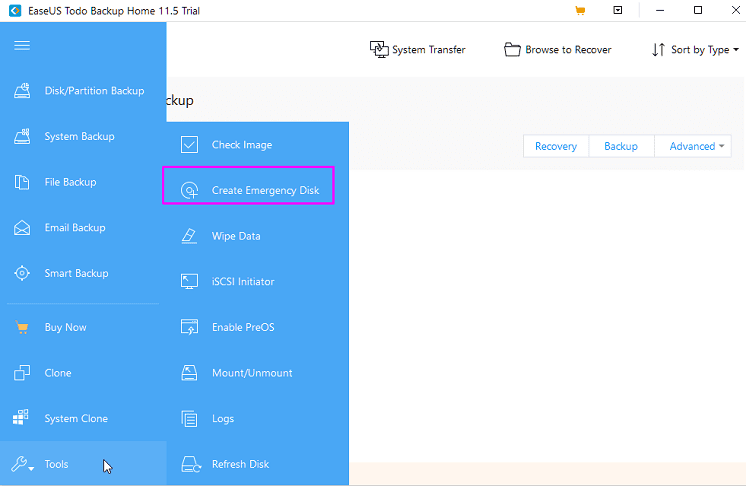Click the Buy Now cart icon in sidebar
Image resolution: width=746 pixels, height=486 pixels.
click(x=22, y=327)
